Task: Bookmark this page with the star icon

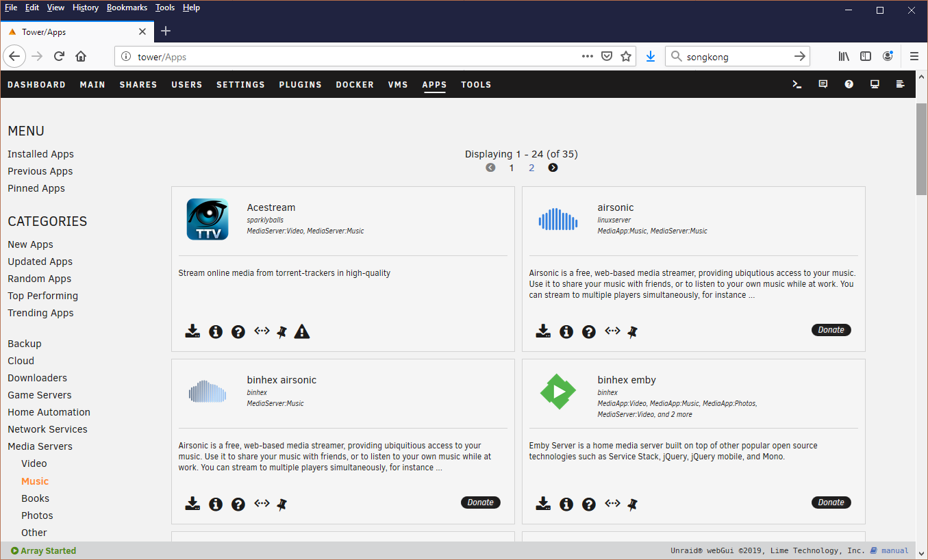Action: pos(626,57)
